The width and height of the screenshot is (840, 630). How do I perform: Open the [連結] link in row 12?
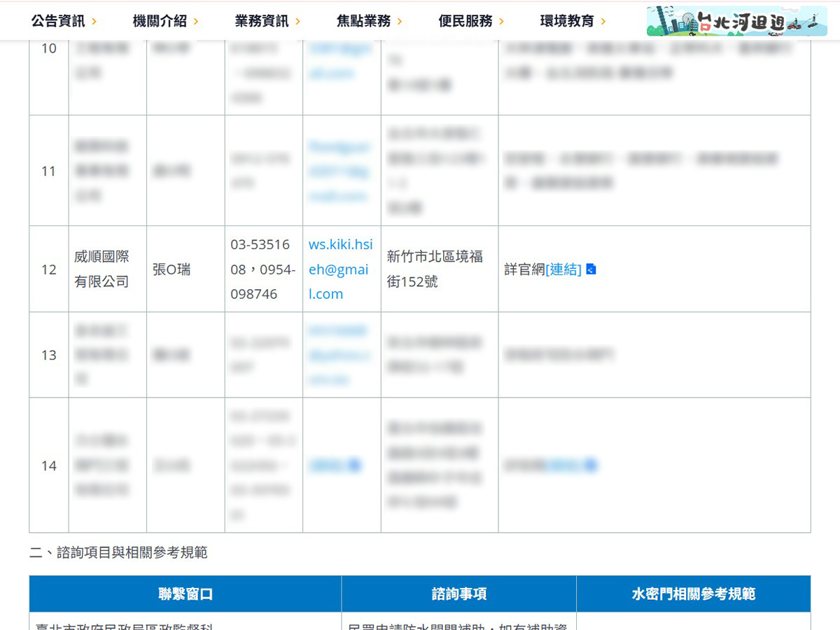click(563, 269)
